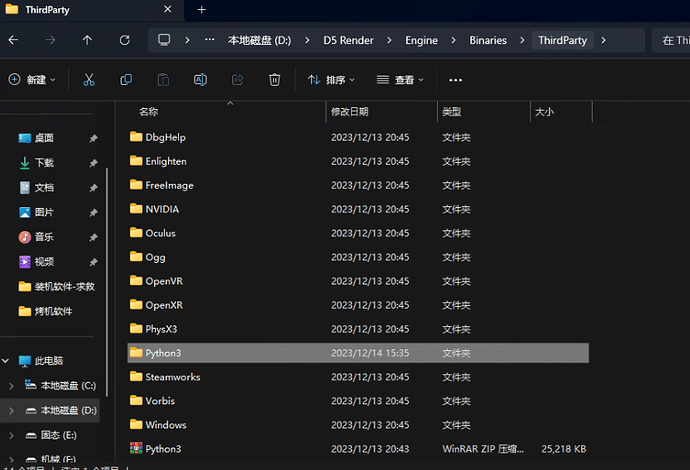
Task: Copy the selected item using the copy icon
Action: pyautogui.click(x=126, y=80)
